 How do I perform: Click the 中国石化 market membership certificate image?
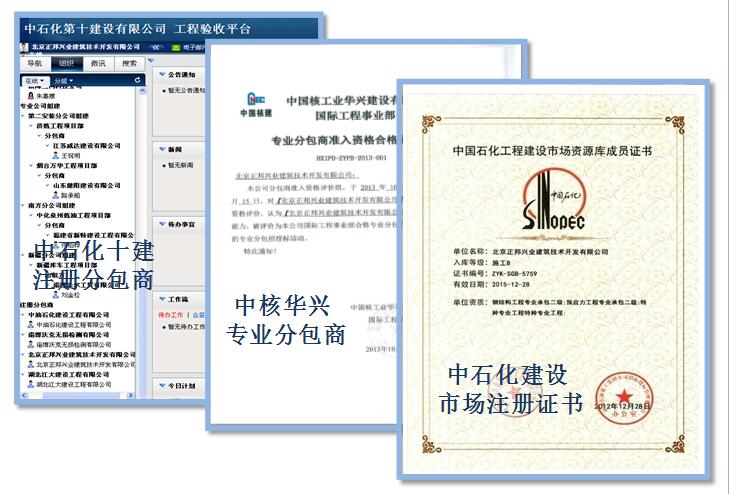point(553,279)
